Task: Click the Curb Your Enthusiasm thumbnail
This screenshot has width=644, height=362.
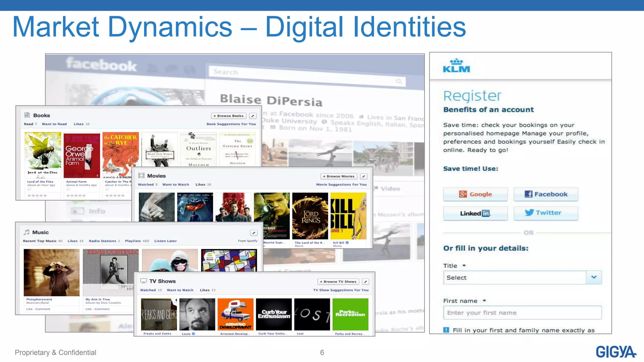Action: point(274,314)
